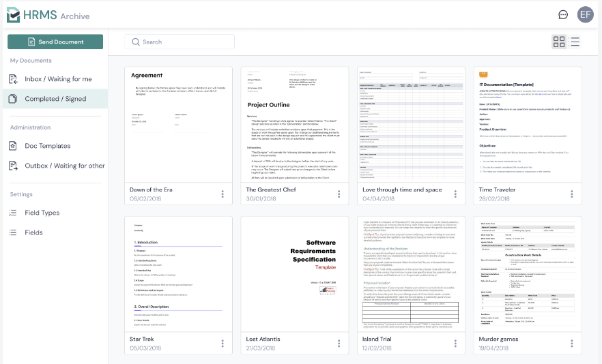Click the Administration section label
Viewport: 602px width, 364px height.
point(30,127)
